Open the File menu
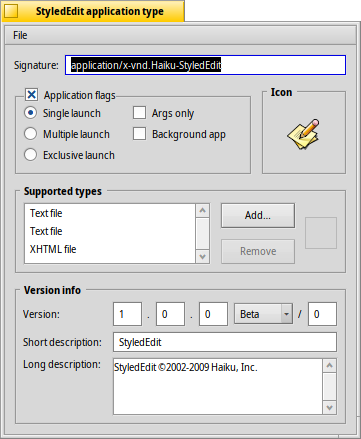 pyautogui.click(x=20, y=35)
